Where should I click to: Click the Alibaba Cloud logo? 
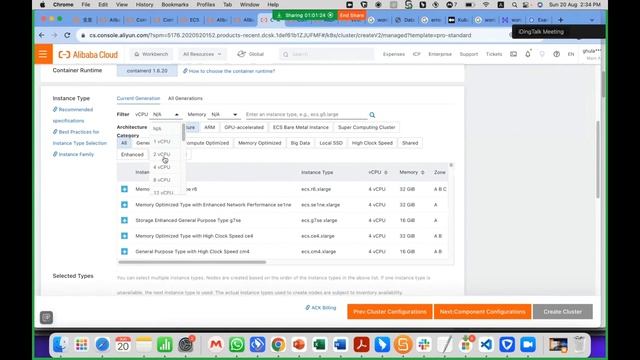click(88, 54)
